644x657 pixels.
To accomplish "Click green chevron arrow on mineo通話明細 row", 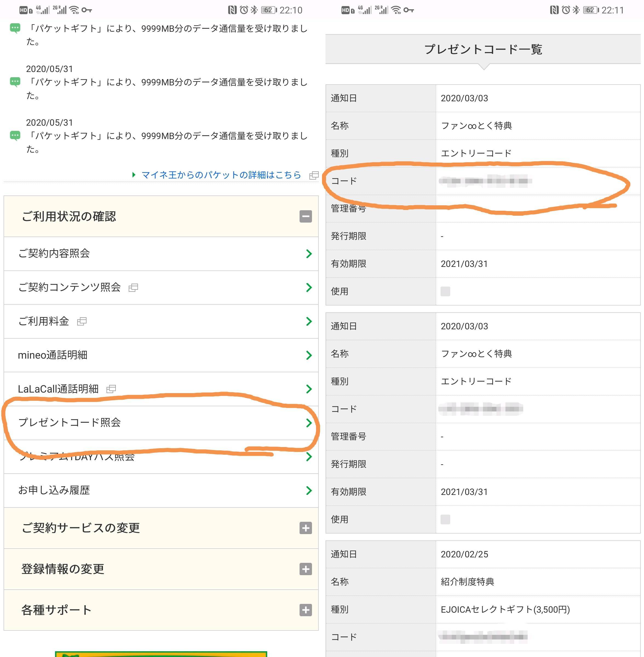I will 309,355.
